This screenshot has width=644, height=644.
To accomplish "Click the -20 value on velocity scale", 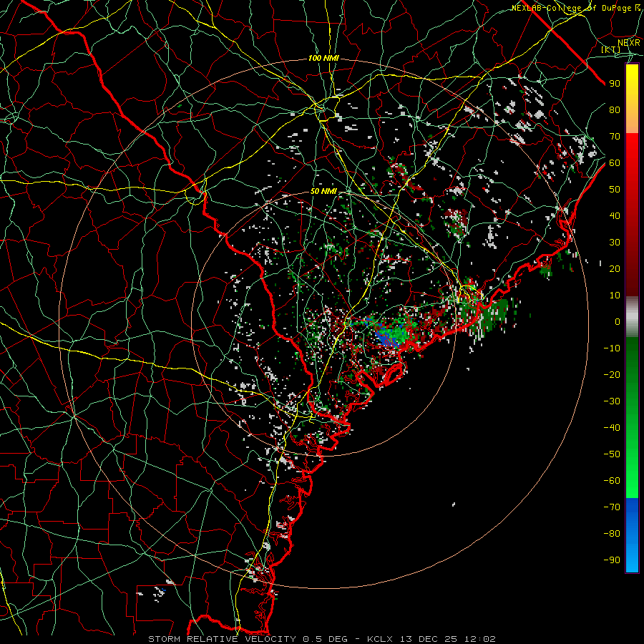I will pyautogui.click(x=612, y=375).
